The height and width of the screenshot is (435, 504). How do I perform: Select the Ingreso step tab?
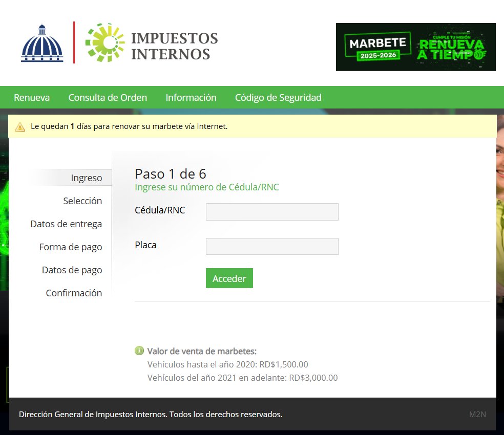[x=87, y=178]
